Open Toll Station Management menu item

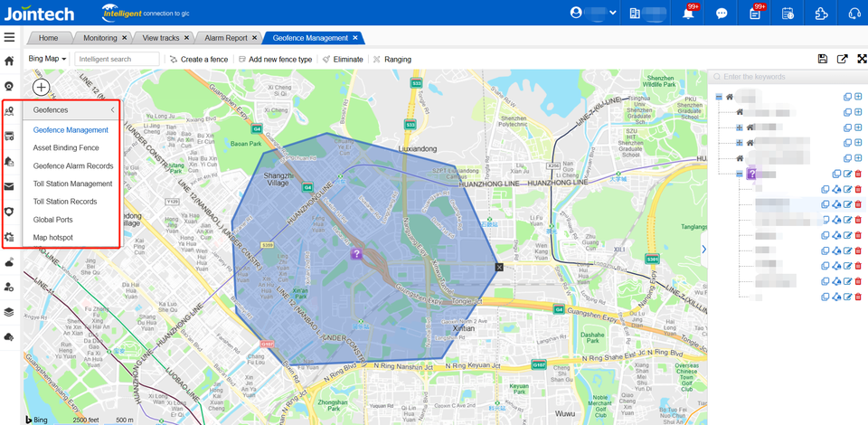click(x=72, y=184)
